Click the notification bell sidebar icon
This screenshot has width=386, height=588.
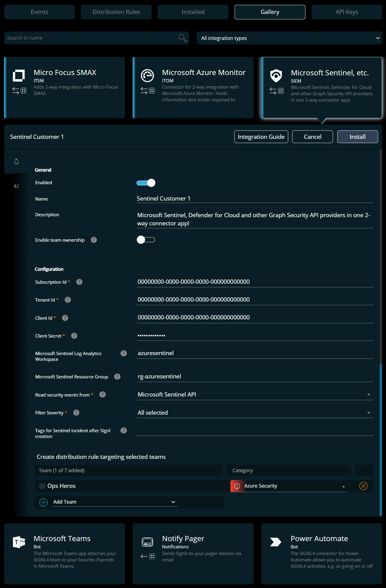click(x=16, y=162)
